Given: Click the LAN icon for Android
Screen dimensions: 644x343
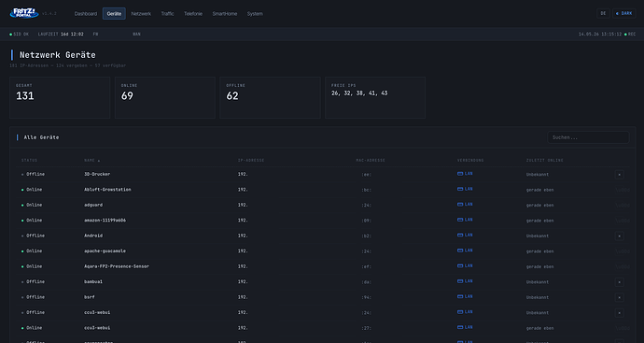Looking at the screenshot, I should coord(460,236).
